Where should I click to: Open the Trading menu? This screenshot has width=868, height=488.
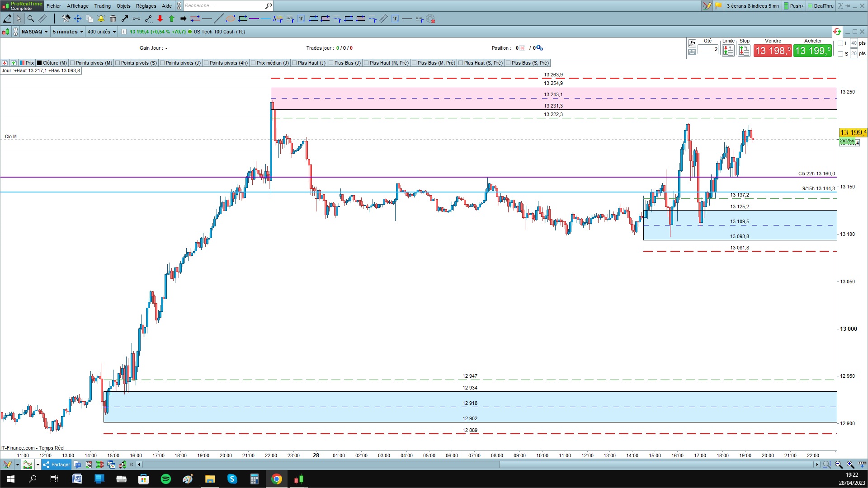(x=102, y=6)
